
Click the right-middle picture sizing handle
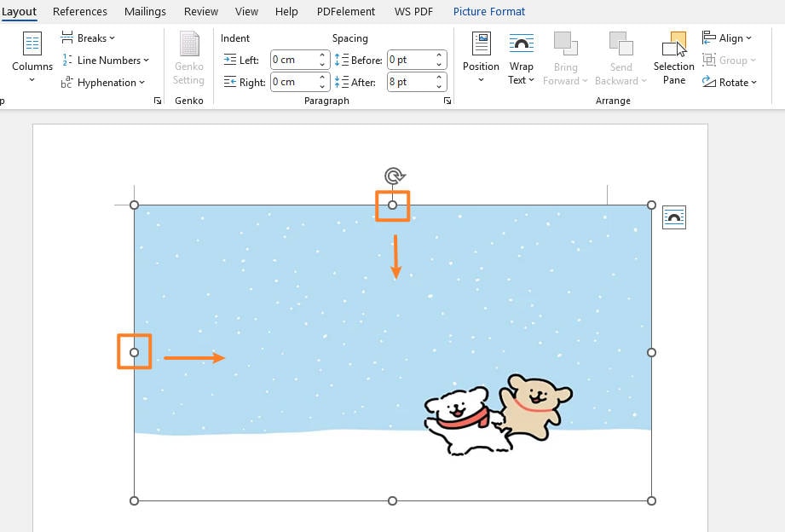(x=651, y=353)
